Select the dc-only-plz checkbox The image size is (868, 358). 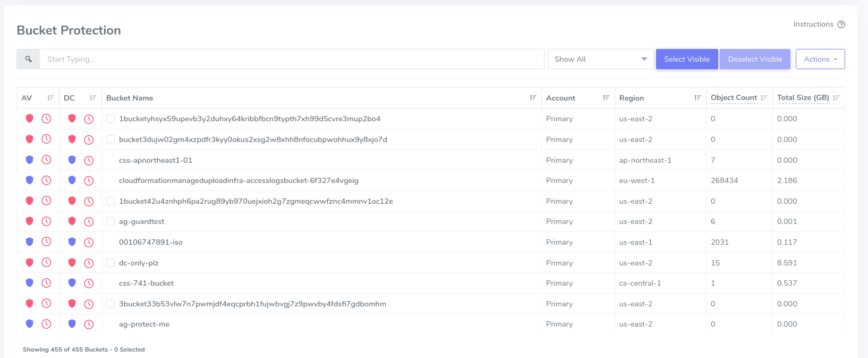point(110,263)
